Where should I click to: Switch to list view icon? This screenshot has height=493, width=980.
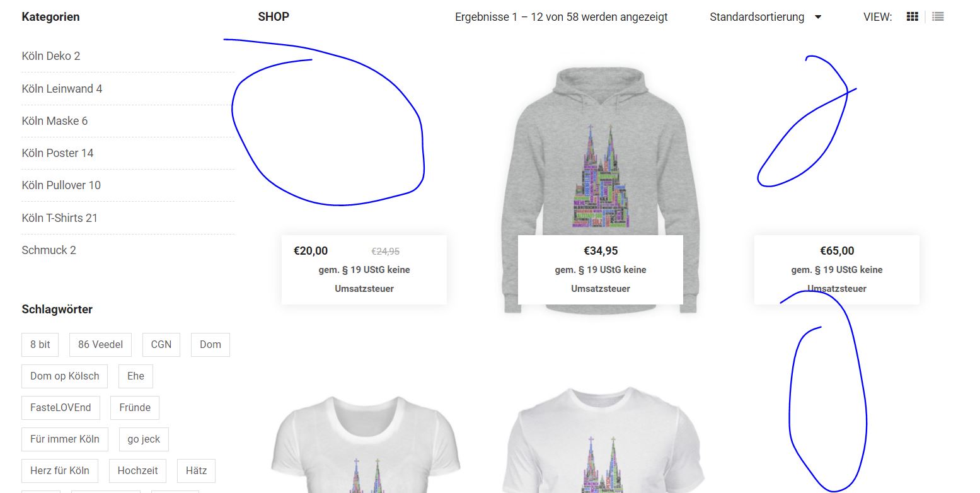pyautogui.click(x=938, y=17)
